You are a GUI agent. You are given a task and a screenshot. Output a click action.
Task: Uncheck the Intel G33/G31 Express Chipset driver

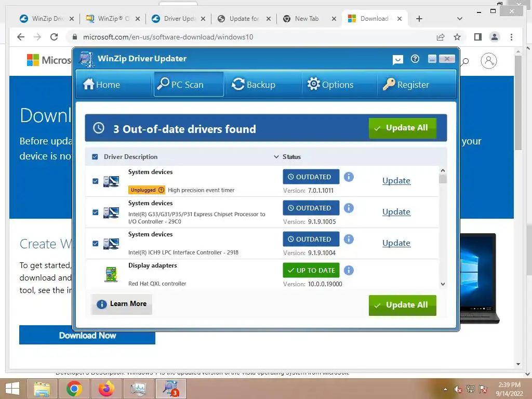(x=96, y=212)
